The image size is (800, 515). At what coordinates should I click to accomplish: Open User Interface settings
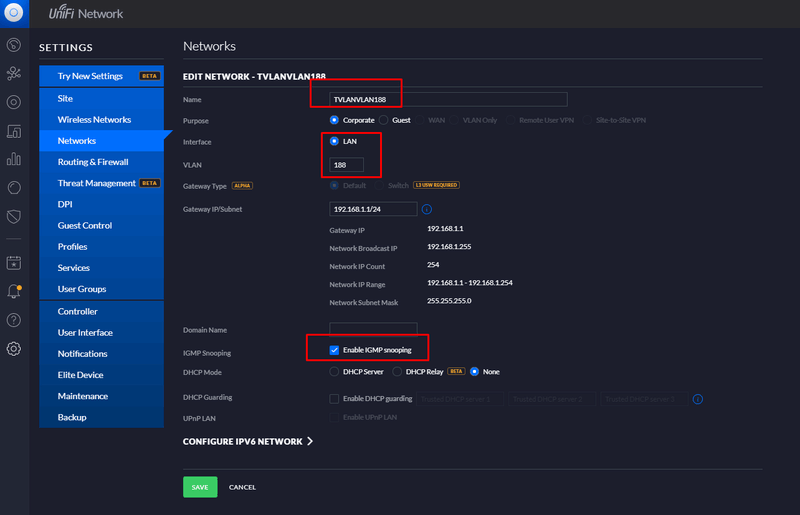point(102,333)
